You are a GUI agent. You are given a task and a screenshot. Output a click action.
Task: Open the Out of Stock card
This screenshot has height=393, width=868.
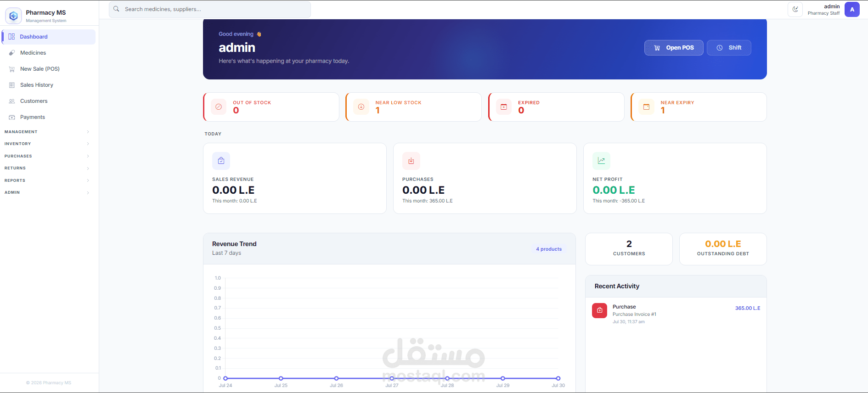pyautogui.click(x=271, y=107)
